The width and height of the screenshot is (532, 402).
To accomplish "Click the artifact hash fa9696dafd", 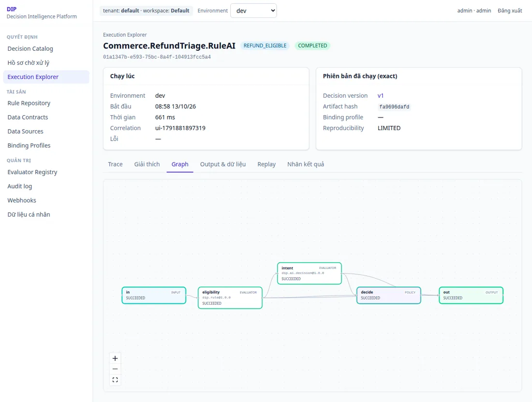I will [x=394, y=107].
